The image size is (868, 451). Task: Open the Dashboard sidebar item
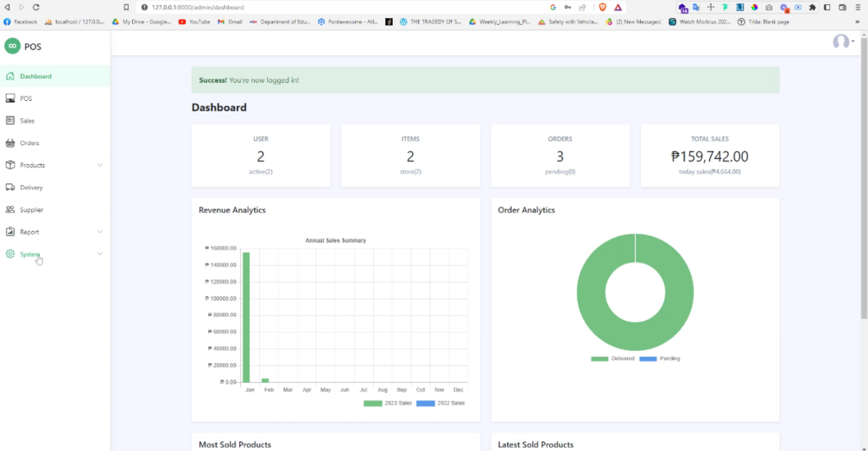coord(54,76)
